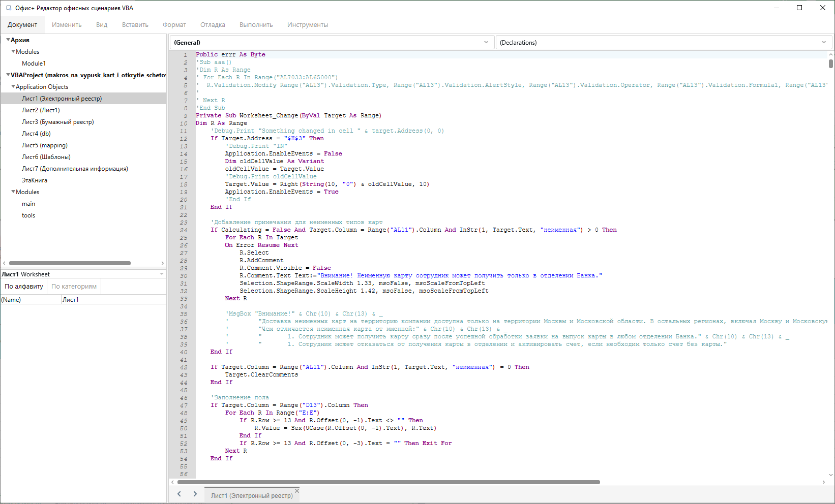Image resolution: width=835 pixels, height=504 pixels.
Task: Select Лист3 (Бумажный реестр) in the tree
Action: (58, 121)
